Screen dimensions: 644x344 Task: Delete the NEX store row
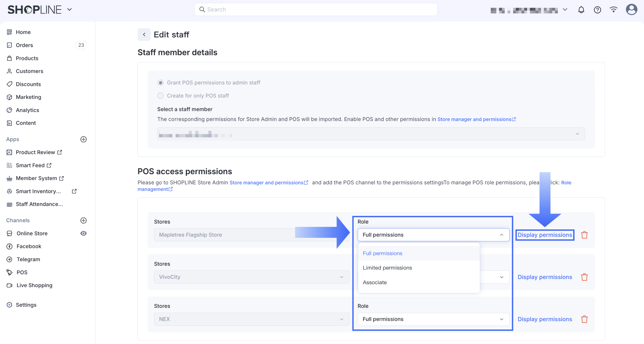point(584,319)
